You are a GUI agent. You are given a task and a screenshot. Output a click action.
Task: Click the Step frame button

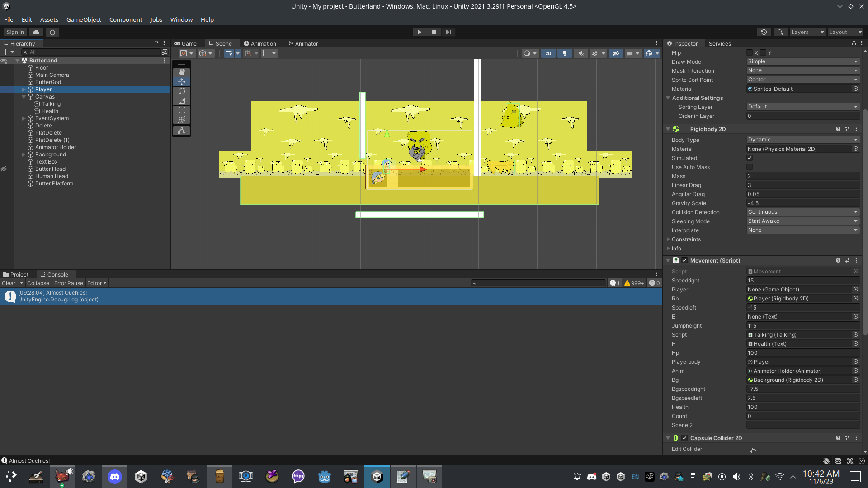pos(448,32)
